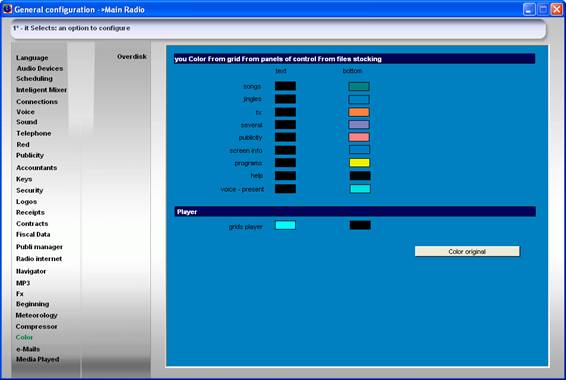
Task: Open the Scheduling settings
Action: tap(34, 79)
